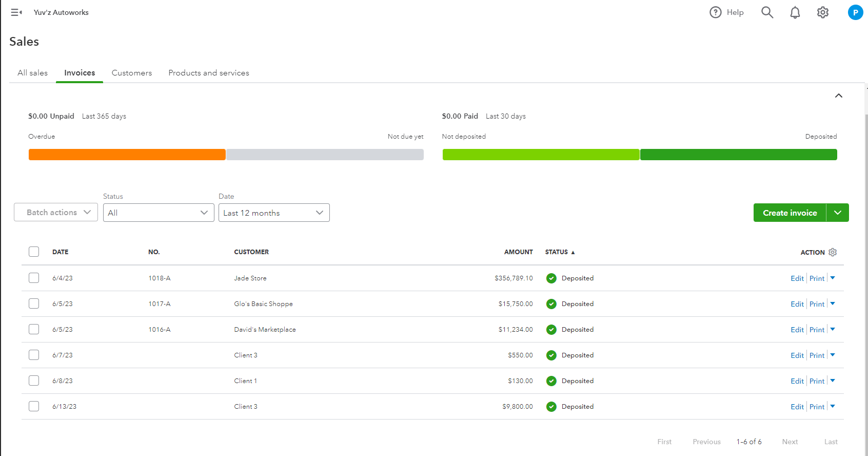Image resolution: width=868 pixels, height=456 pixels.
Task: Open the Products and services tab
Action: coord(209,73)
